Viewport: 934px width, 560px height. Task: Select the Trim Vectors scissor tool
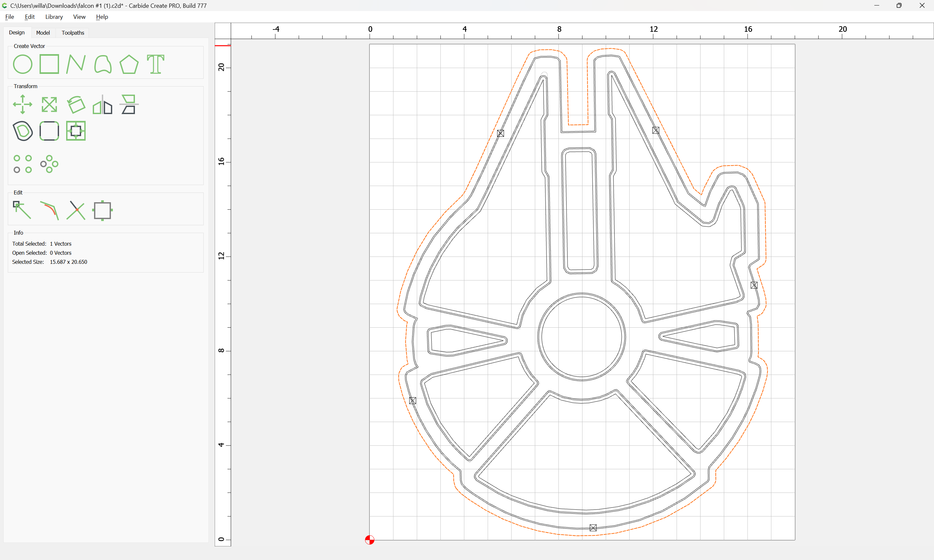click(76, 210)
